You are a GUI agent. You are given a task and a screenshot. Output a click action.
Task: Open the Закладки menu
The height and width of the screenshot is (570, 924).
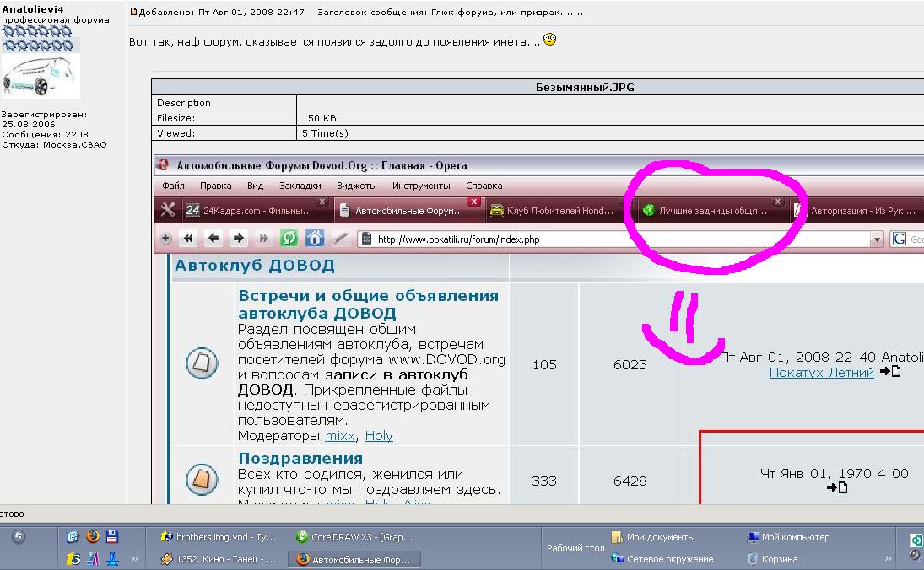(x=300, y=186)
